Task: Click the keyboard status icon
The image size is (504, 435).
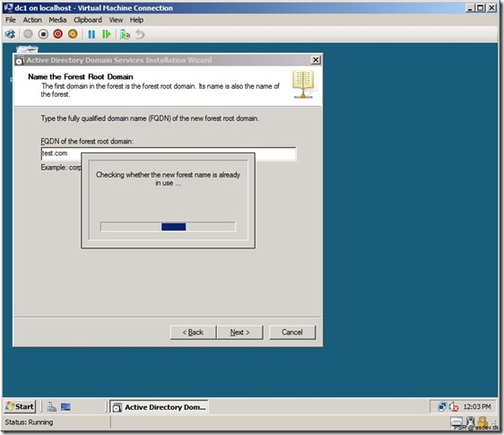Action: coord(456,422)
